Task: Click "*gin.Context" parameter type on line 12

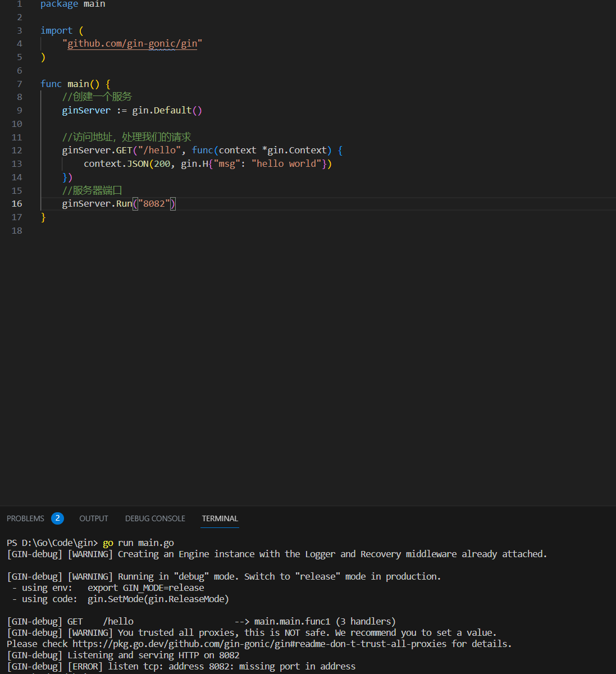Action: pyautogui.click(x=294, y=151)
